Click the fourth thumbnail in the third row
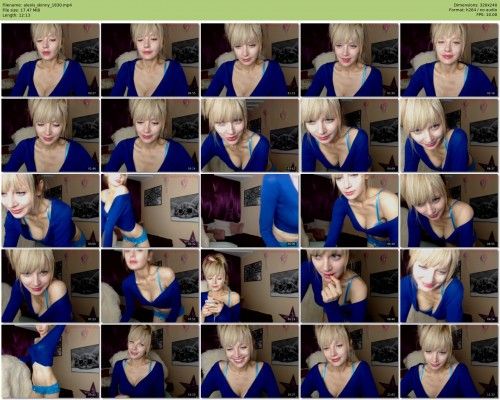The image size is (500, 400). tap(349, 211)
